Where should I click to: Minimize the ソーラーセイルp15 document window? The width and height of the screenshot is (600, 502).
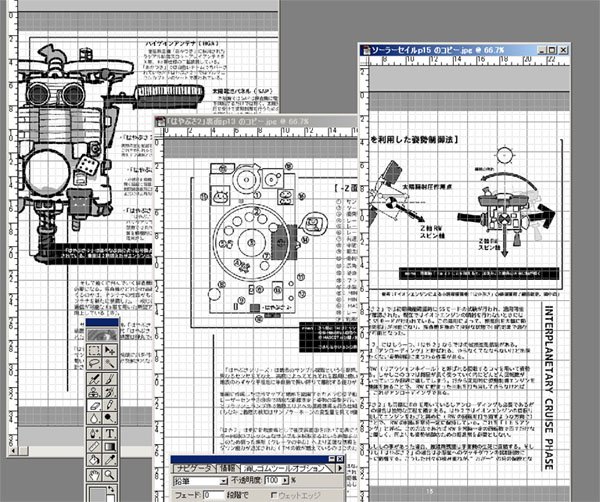click(541, 50)
